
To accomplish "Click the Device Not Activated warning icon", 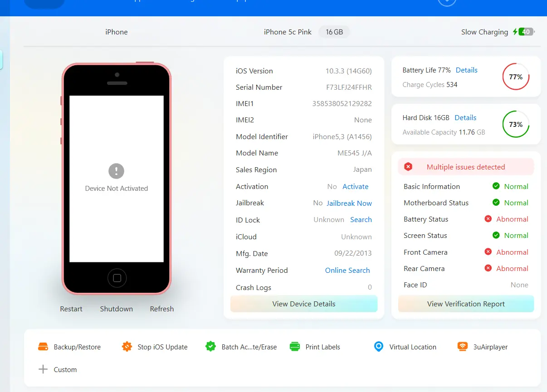I will 117,171.
